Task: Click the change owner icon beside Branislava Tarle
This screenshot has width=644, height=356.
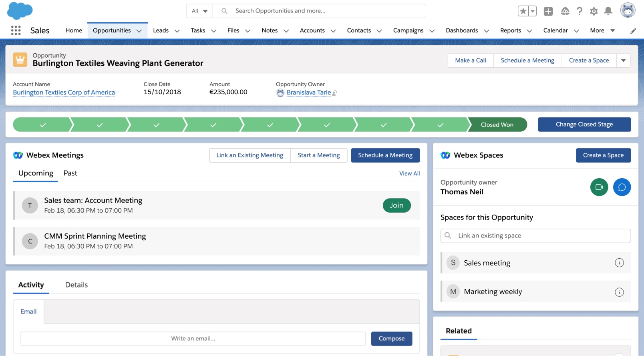Action: point(334,93)
